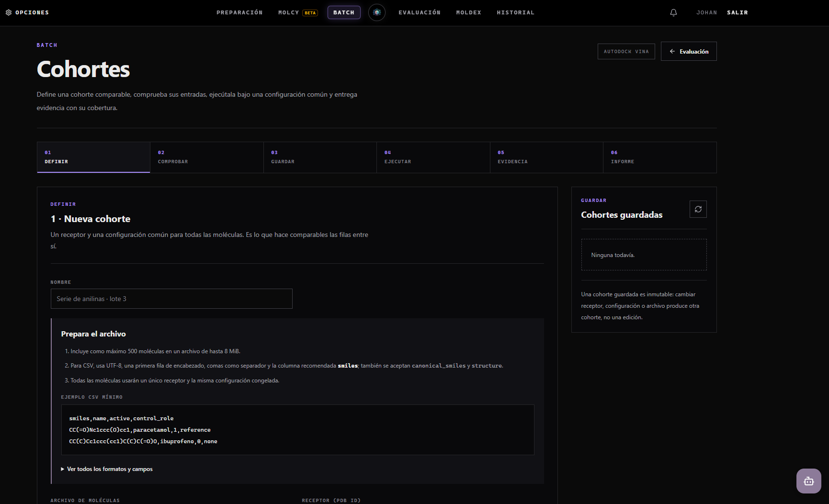The height and width of the screenshot is (504, 829).
Task: Open Evaluación in the top menu
Action: (x=420, y=12)
